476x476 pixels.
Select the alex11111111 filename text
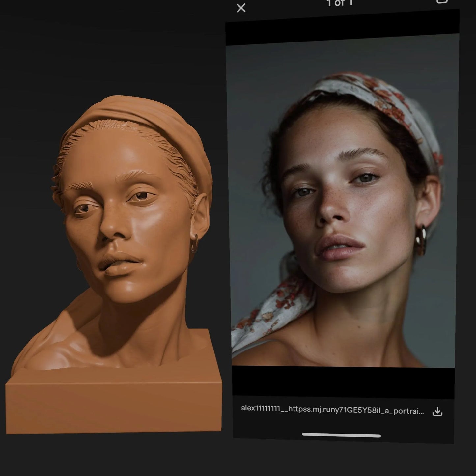332,410
